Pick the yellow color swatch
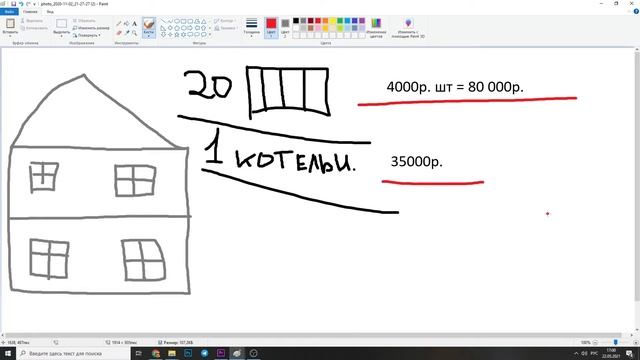This screenshot has width=640, height=360. coord(333,21)
